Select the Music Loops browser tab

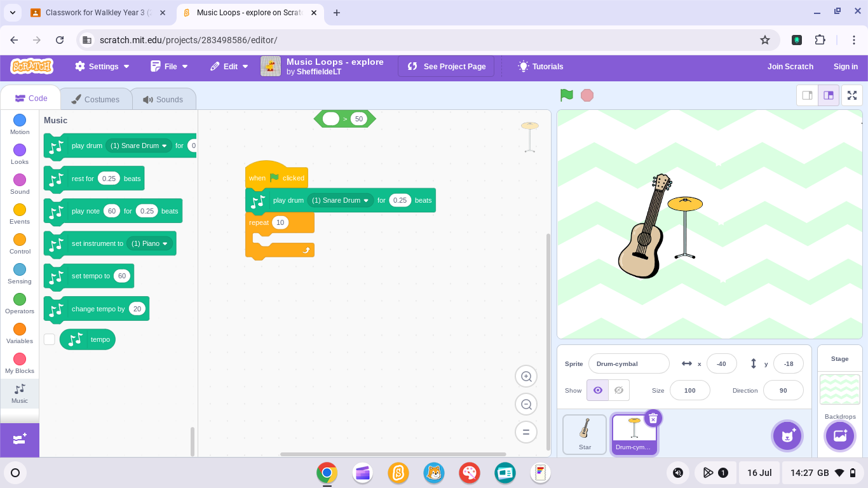tap(250, 13)
